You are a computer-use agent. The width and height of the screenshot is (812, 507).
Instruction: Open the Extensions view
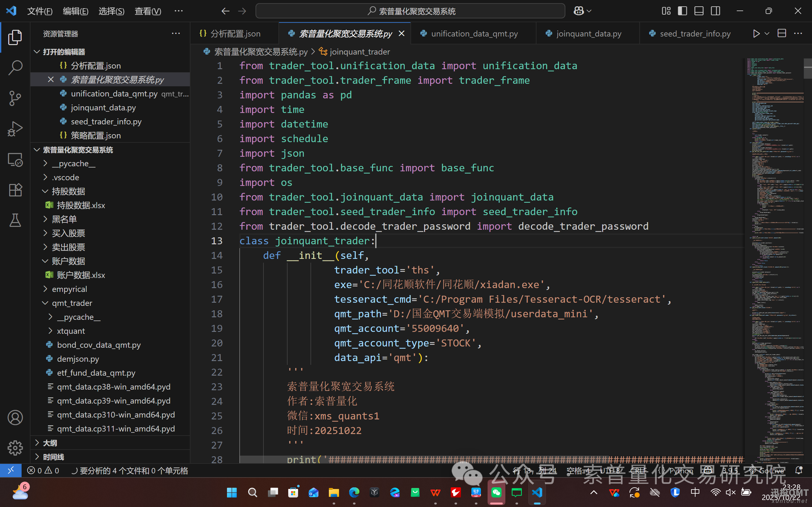pyautogui.click(x=15, y=190)
